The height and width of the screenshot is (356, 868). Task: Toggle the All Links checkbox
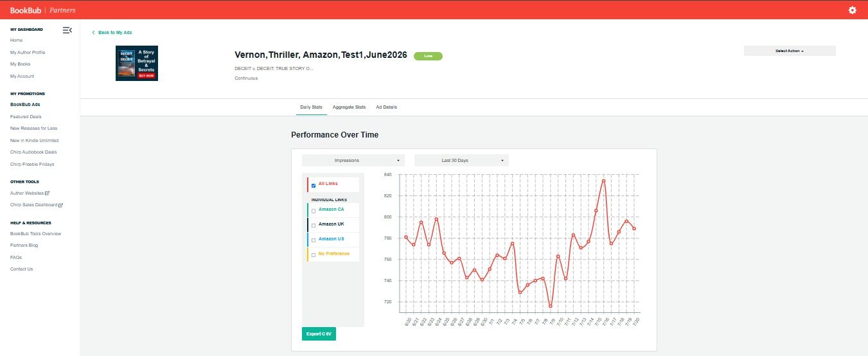pyautogui.click(x=314, y=186)
